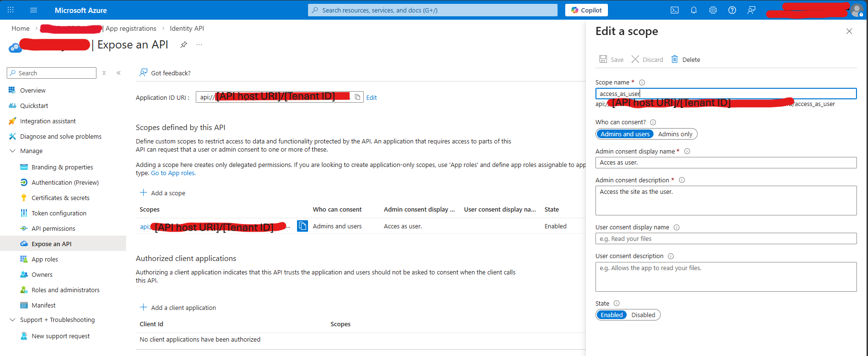Image resolution: width=868 pixels, height=356 pixels.
Task: Discard scope edits
Action: pyautogui.click(x=647, y=59)
